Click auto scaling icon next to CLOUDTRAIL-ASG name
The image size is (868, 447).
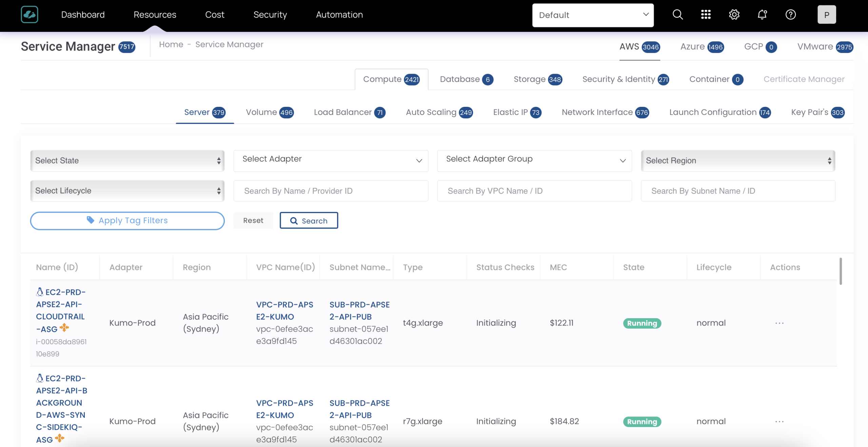tap(64, 328)
